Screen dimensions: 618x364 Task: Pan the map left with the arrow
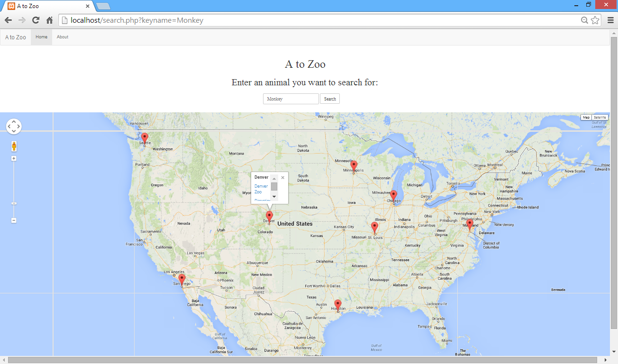pyautogui.click(x=9, y=127)
